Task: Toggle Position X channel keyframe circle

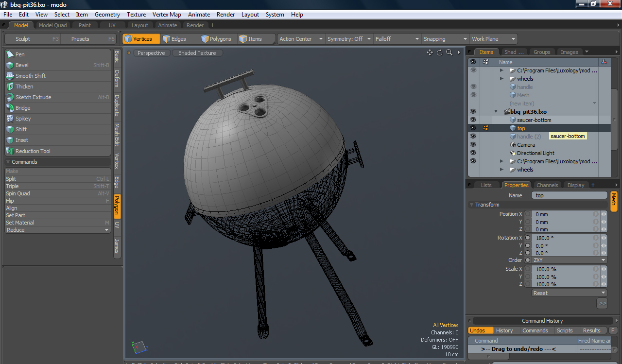Action: [x=528, y=214]
